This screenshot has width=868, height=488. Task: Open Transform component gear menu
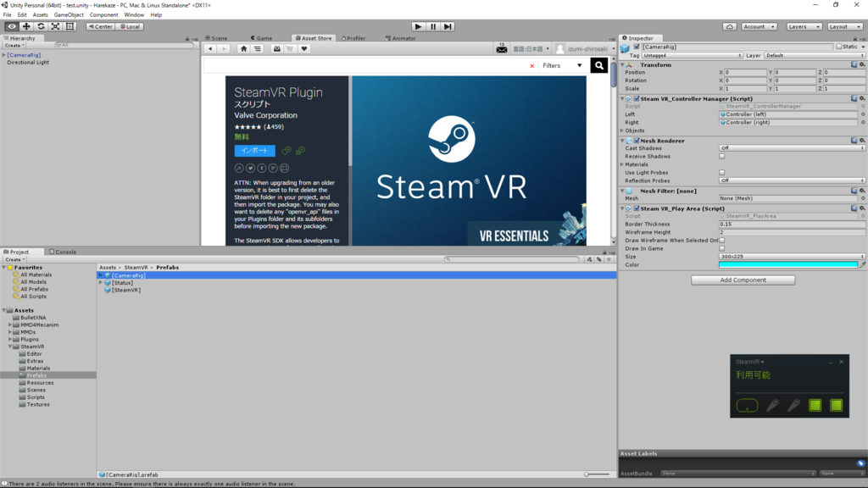tap(862, 64)
